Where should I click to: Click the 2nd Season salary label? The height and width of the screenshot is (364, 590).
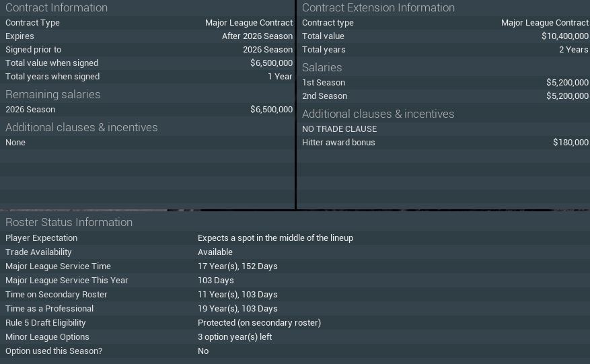point(324,96)
